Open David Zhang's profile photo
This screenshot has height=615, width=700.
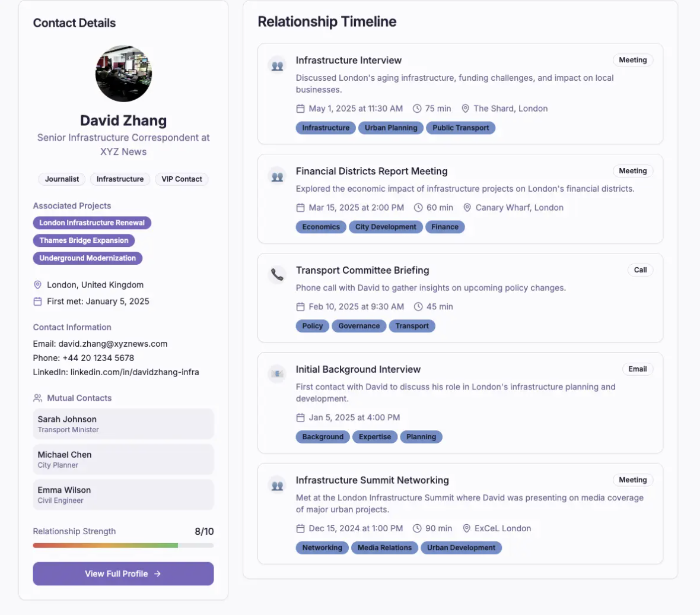[x=123, y=74]
